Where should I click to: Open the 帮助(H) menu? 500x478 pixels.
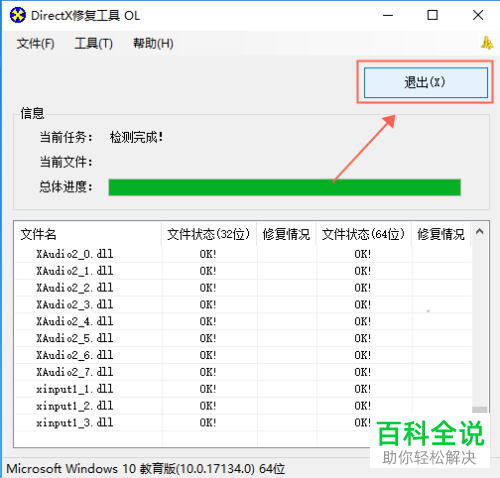click(x=153, y=43)
